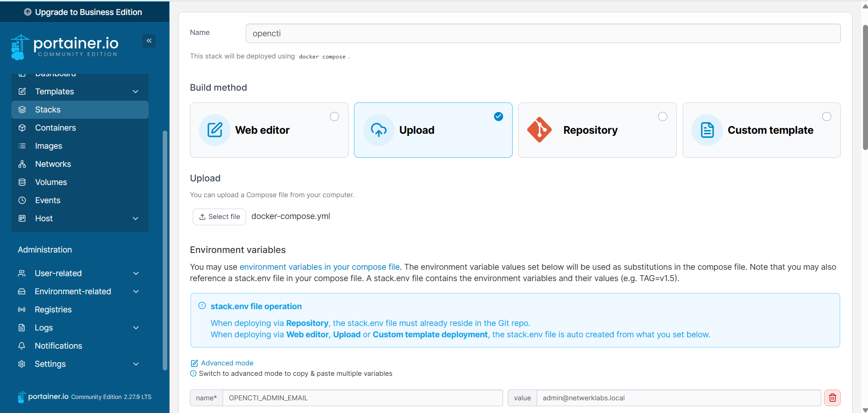The image size is (868, 413).
Task: Click the scroll-down arrow of the page scrollbar
Action: [865, 410]
